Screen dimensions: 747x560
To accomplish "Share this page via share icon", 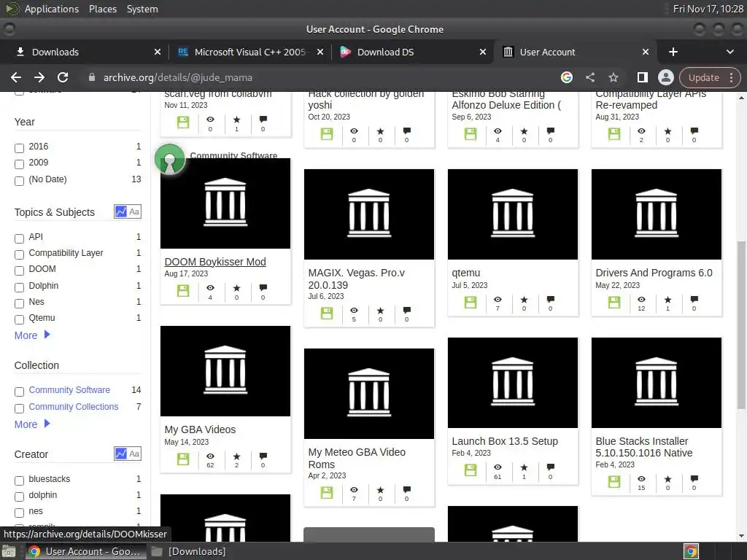I will click(x=589, y=77).
